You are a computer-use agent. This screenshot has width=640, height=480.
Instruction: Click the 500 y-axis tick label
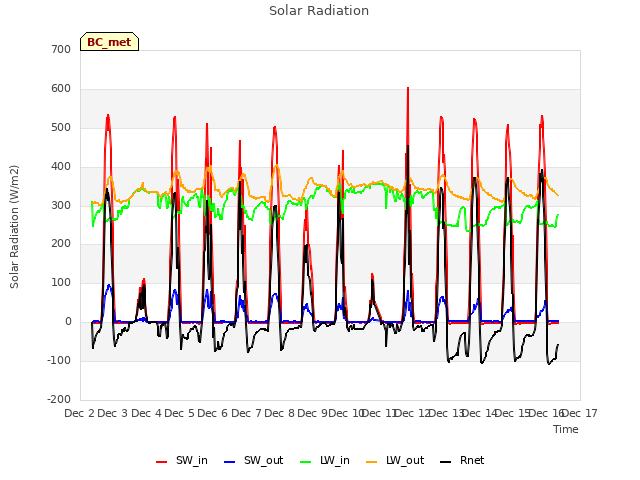tap(61, 127)
